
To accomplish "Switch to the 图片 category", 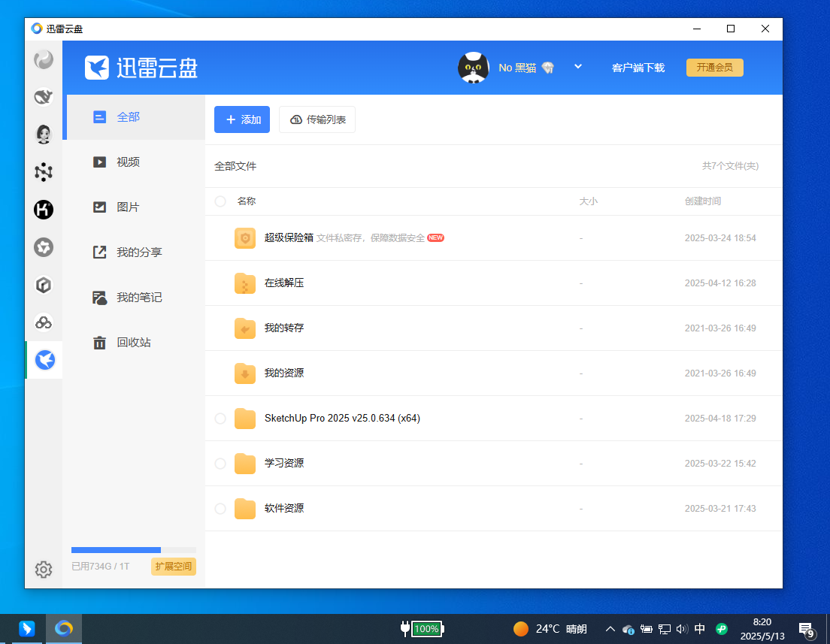I will click(135, 207).
